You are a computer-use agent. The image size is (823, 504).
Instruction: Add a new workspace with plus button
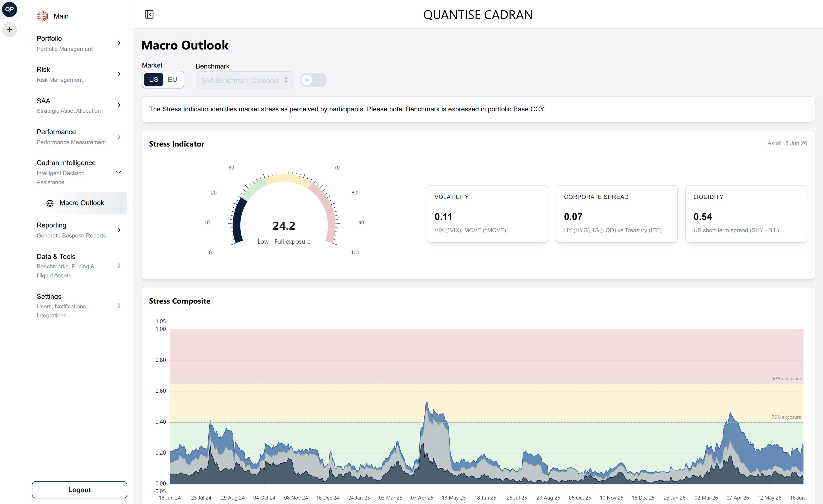click(x=9, y=29)
